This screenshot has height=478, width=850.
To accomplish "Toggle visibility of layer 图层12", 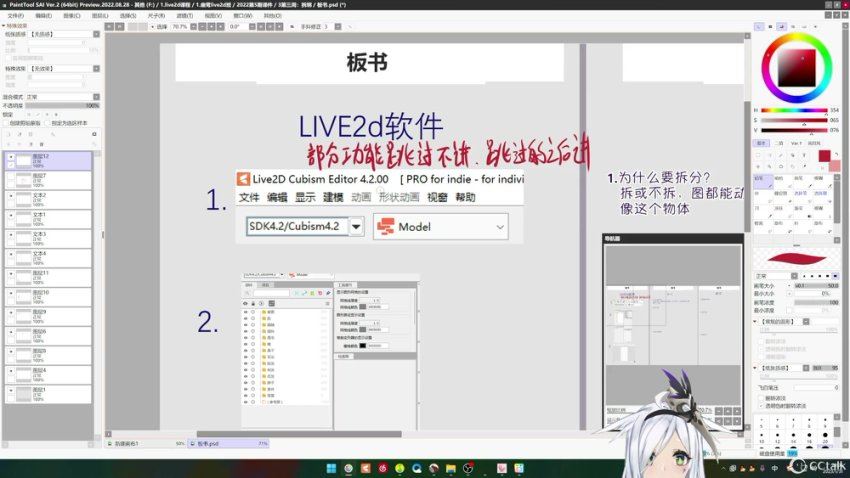I will [x=11, y=157].
